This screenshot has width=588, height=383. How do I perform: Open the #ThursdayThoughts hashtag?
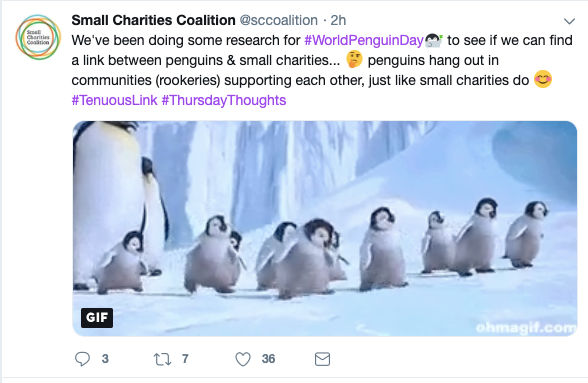click(x=224, y=100)
